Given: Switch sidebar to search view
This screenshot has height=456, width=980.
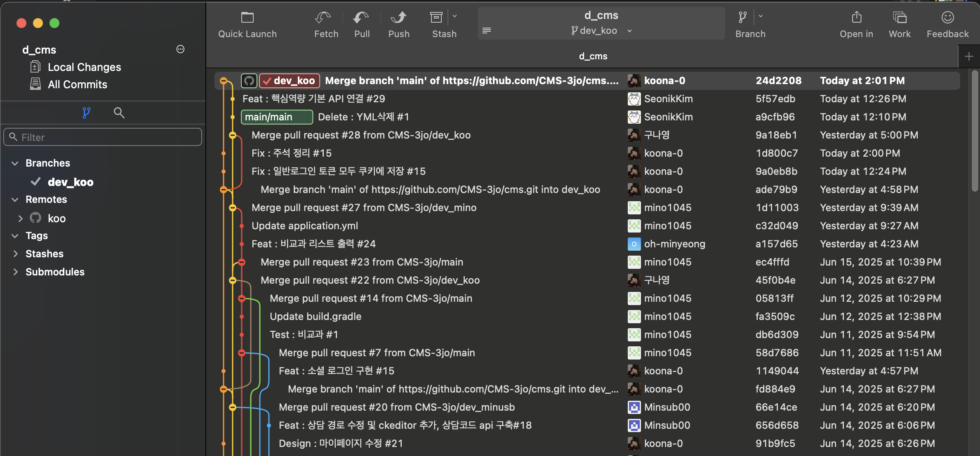Looking at the screenshot, I should 119,113.
